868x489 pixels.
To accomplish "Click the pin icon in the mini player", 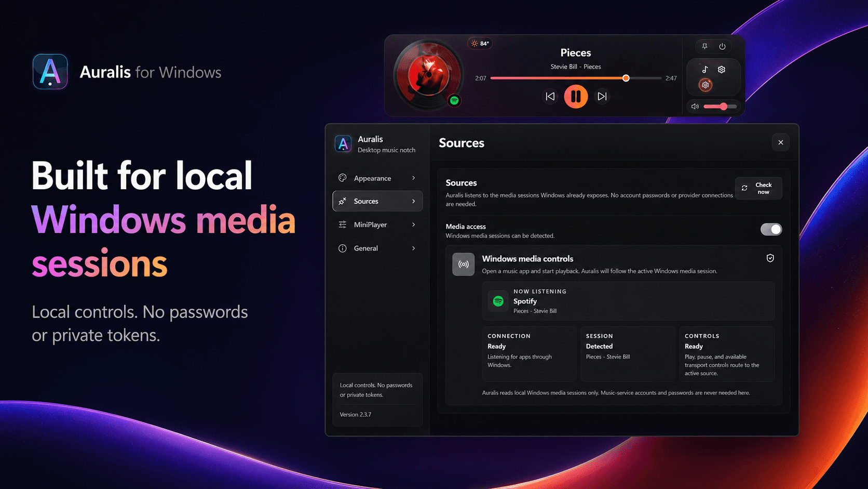I will point(704,46).
